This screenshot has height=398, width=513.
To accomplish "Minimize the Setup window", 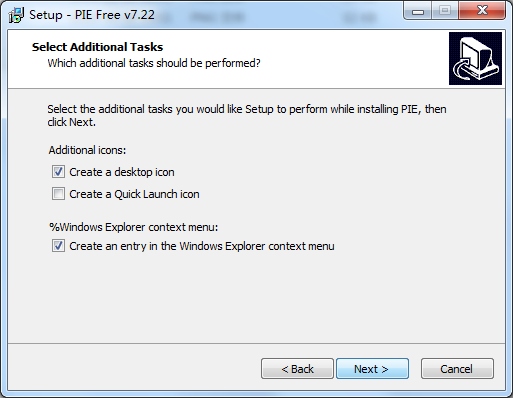I will pyautogui.click(x=418, y=12).
